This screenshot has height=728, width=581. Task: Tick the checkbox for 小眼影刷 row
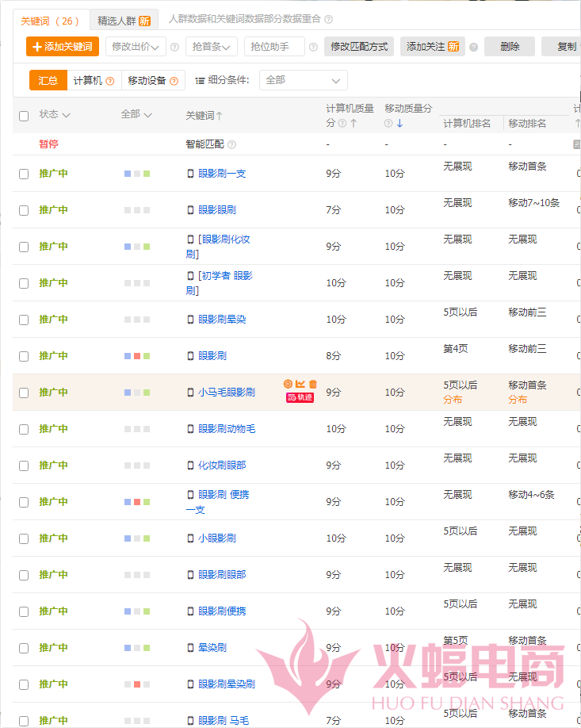(24, 538)
